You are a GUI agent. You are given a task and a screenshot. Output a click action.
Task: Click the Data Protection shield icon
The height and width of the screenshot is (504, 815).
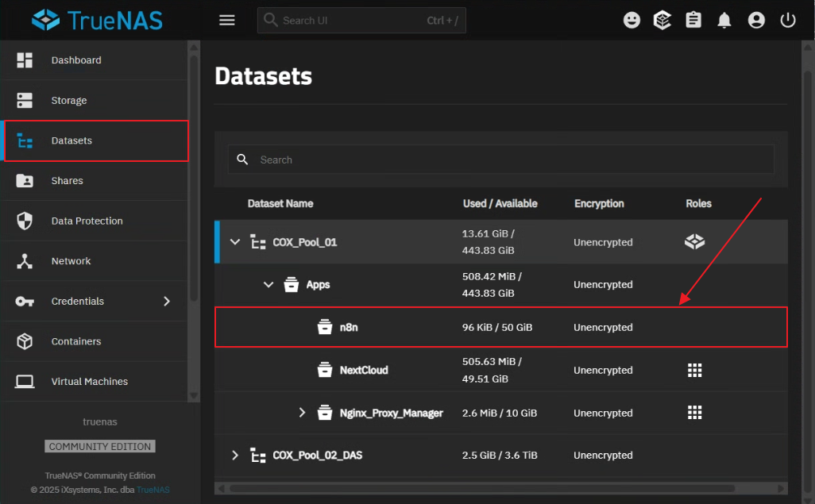click(x=25, y=221)
